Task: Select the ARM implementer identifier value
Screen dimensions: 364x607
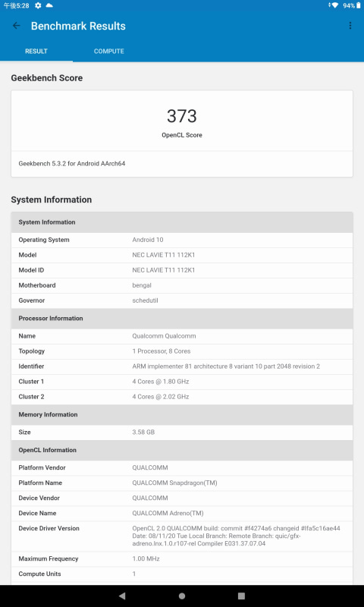Action: (226, 366)
